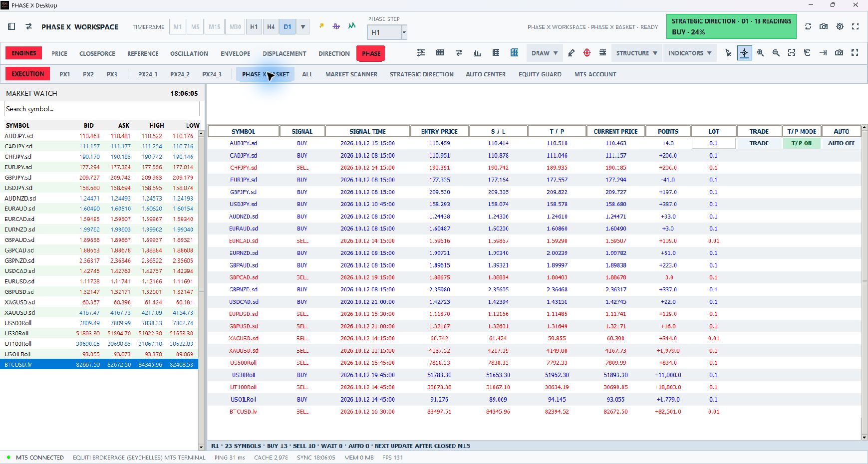Toggle T/P ON for AUDJPY.sd
868x464 pixels.
802,143
